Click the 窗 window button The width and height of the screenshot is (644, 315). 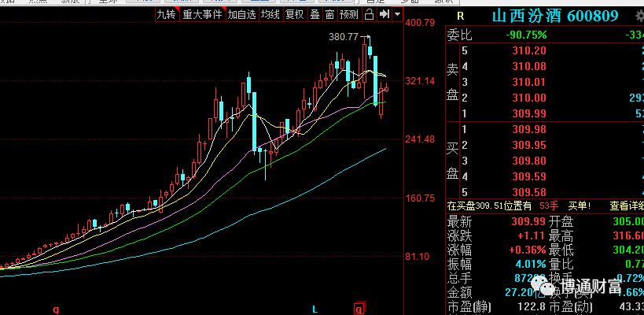pos(329,14)
